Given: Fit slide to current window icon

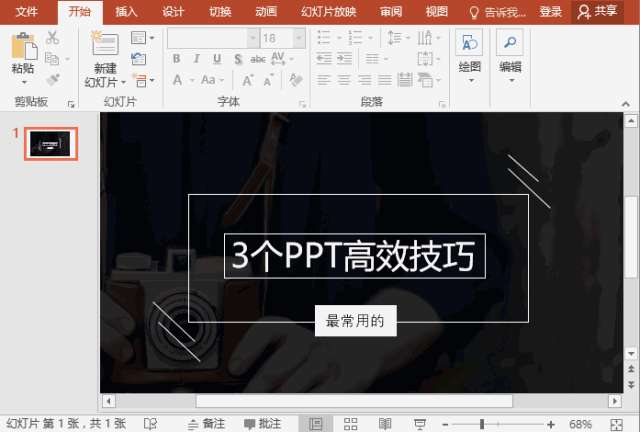Looking at the screenshot, I should [616, 425].
